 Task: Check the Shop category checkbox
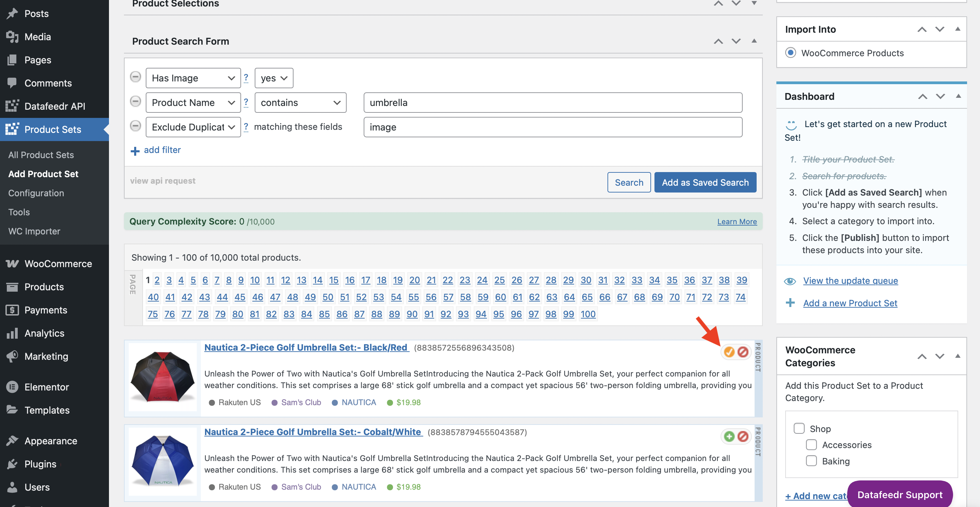[799, 428]
